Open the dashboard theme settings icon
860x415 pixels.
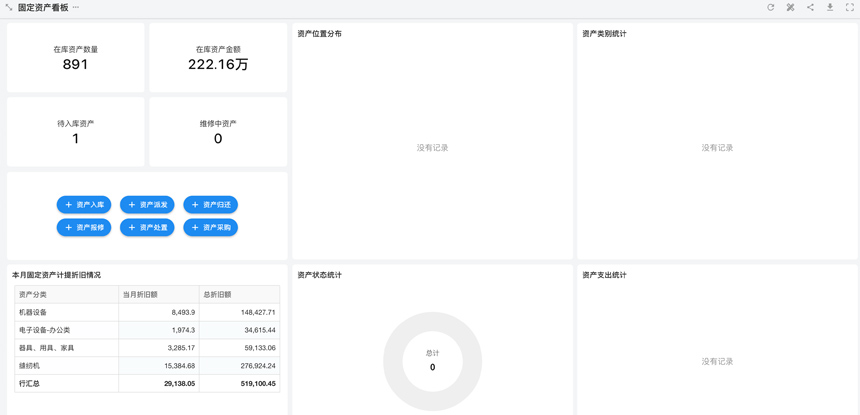coord(790,8)
